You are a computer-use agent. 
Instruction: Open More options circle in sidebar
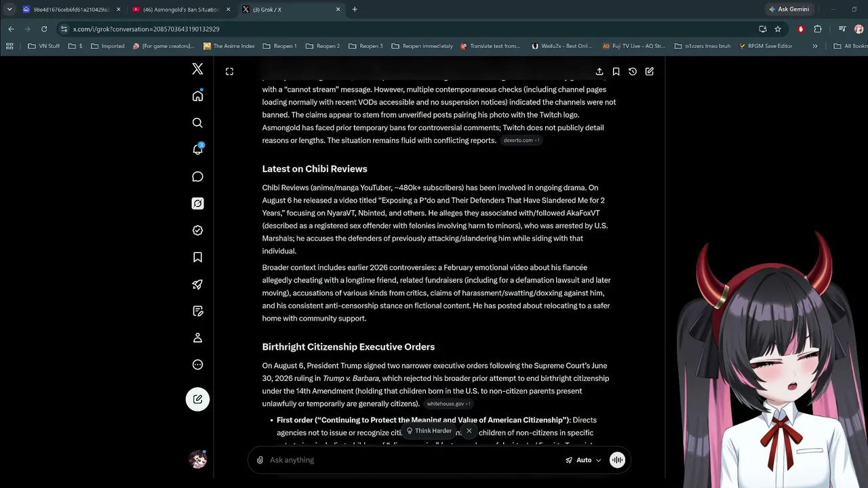coord(197,365)
